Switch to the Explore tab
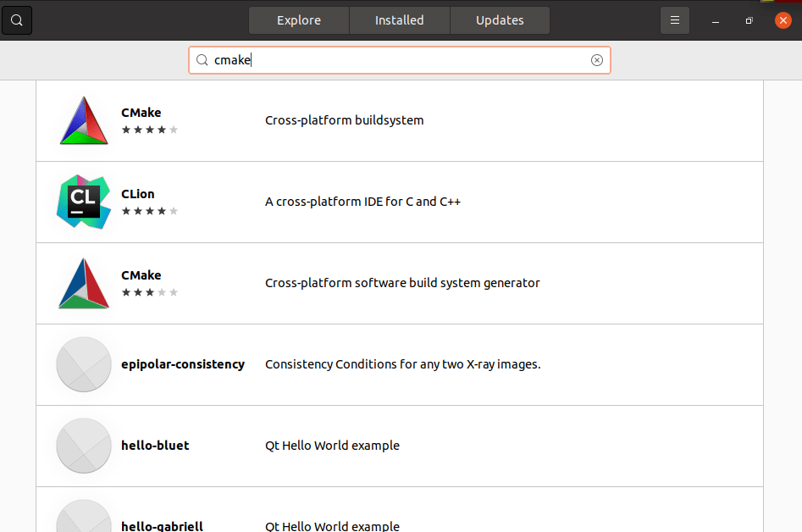 (299, 20)
